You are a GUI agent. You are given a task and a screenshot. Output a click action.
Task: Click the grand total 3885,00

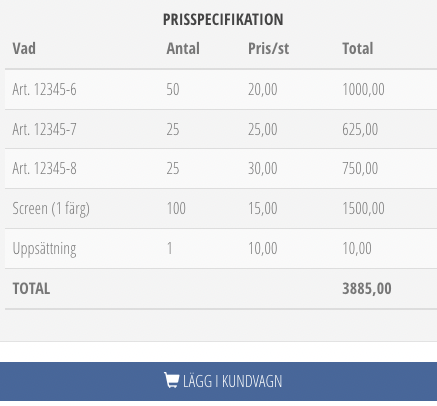coord(367,289)
